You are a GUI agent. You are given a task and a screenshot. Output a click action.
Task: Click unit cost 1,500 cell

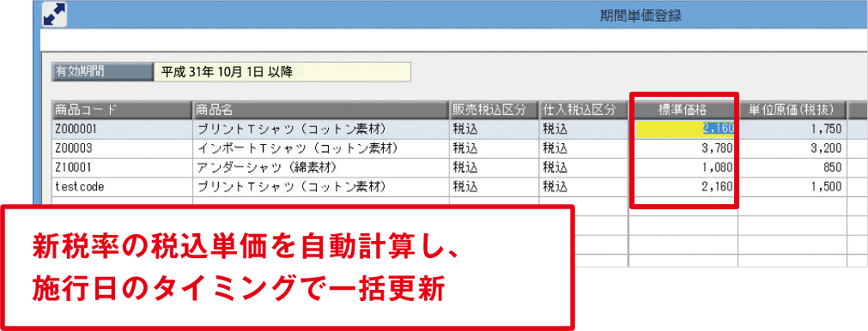tap(792, 187)
